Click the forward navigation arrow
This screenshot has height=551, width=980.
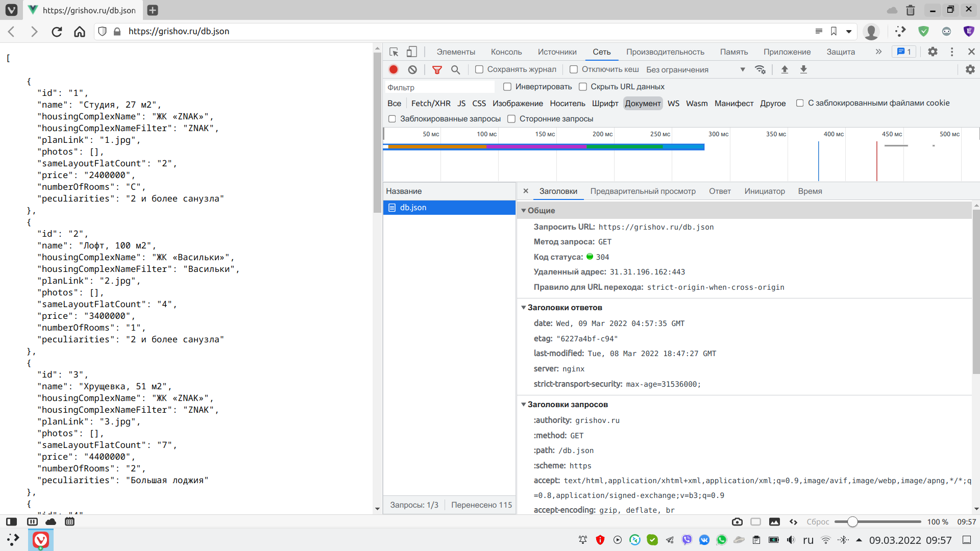tap(34, 32)
